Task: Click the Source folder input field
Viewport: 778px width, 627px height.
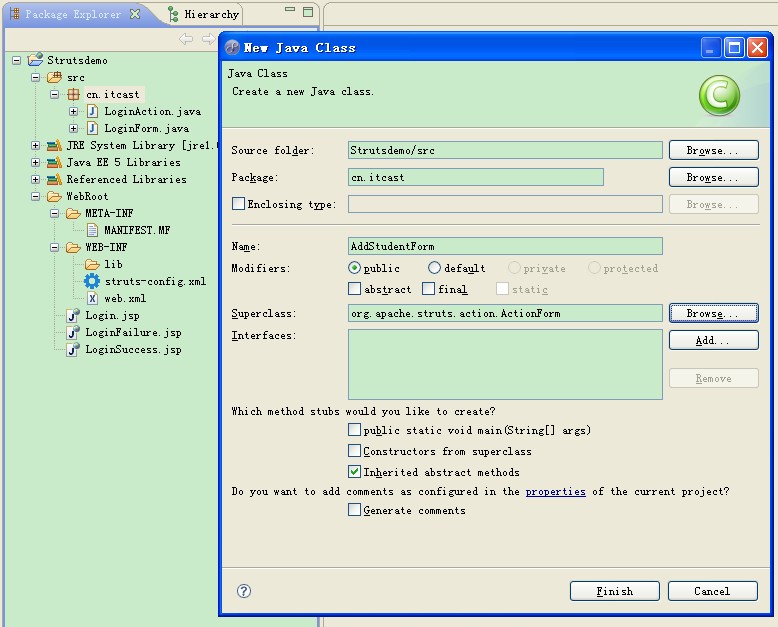Action: [x=505, y=150]
